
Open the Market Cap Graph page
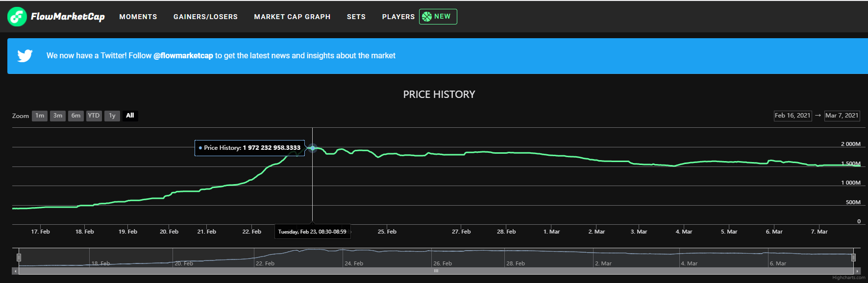tap(292, 17)
